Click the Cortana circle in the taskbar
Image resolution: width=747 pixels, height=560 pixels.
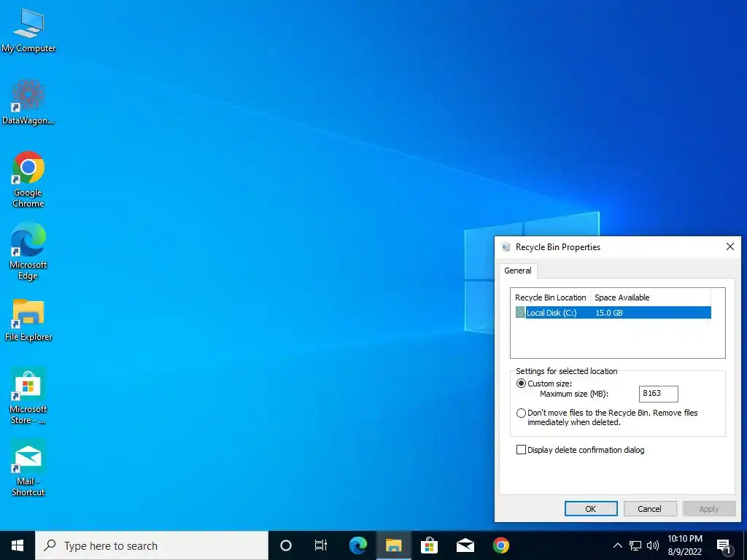pyautogui.click(x=285, y=545)
